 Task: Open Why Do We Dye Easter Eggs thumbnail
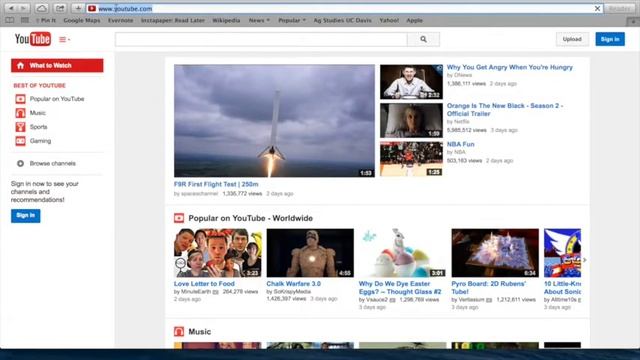click(x=402, y=253)
